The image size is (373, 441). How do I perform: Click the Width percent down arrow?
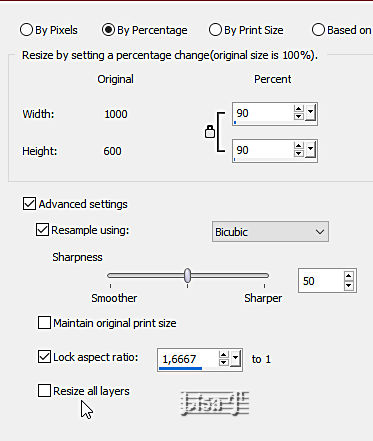coord(298,116)
